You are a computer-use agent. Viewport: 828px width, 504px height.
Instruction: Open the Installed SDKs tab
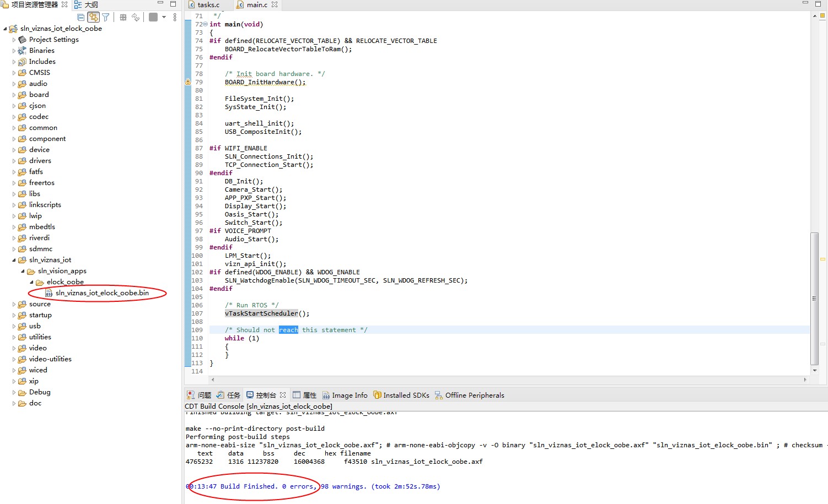(401, 395)
